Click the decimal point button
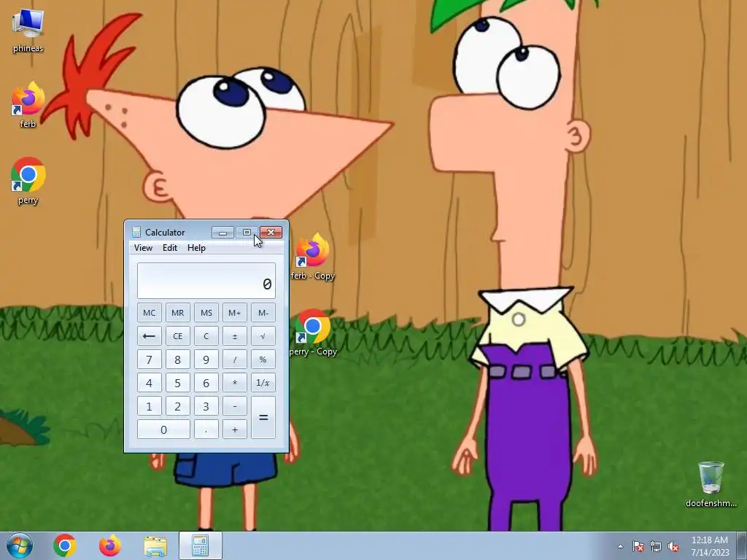 pyautogui.click(x=206, y=429)
